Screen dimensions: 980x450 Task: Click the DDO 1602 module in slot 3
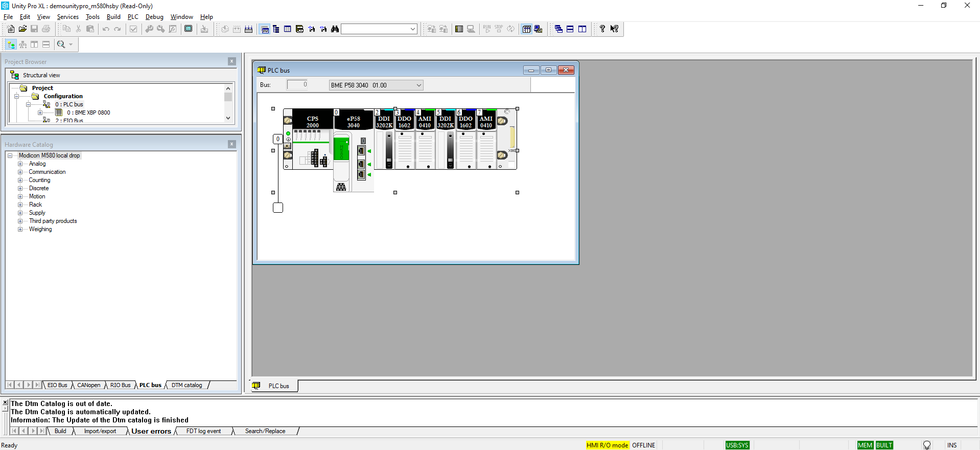pos(405,139)
